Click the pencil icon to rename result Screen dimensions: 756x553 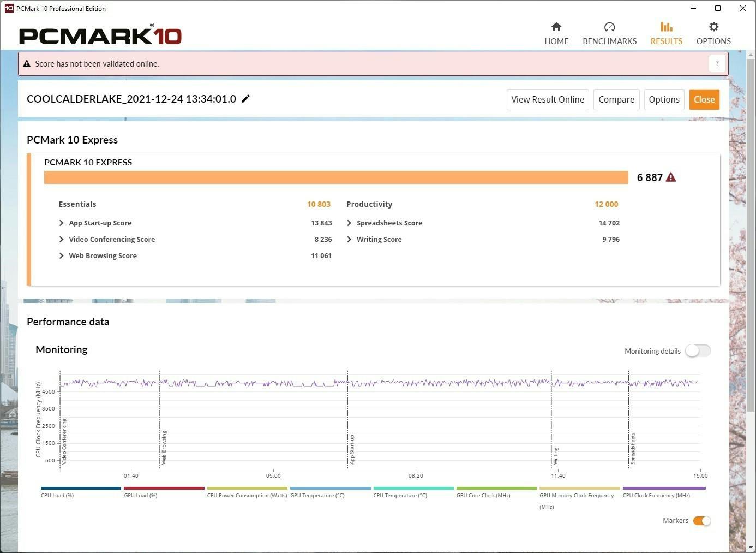click(x=246, y=99)
